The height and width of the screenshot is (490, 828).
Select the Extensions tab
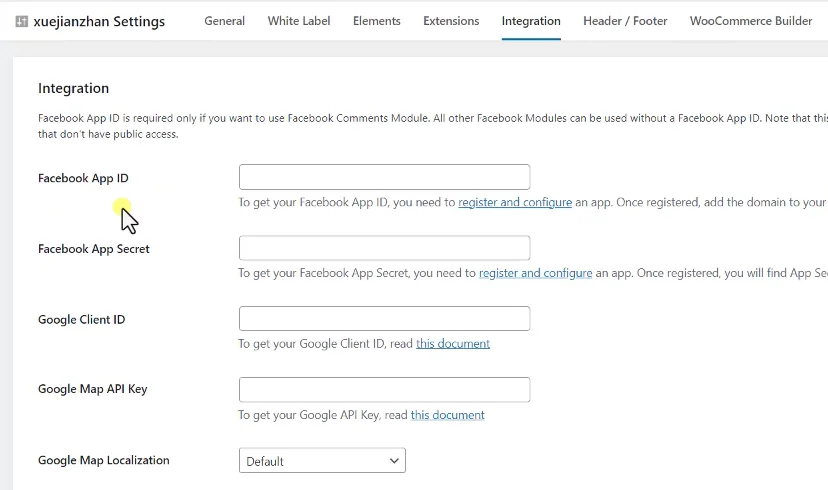[451, 21]
